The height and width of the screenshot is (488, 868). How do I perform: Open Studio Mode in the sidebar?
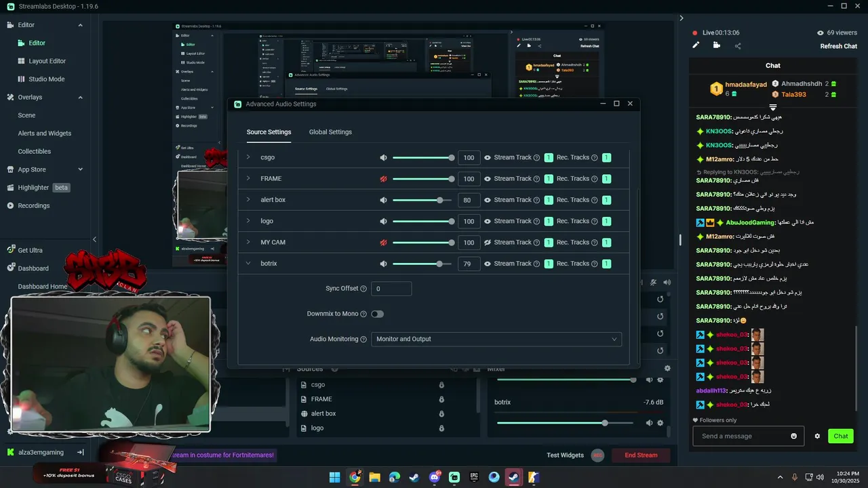point(47,79)
